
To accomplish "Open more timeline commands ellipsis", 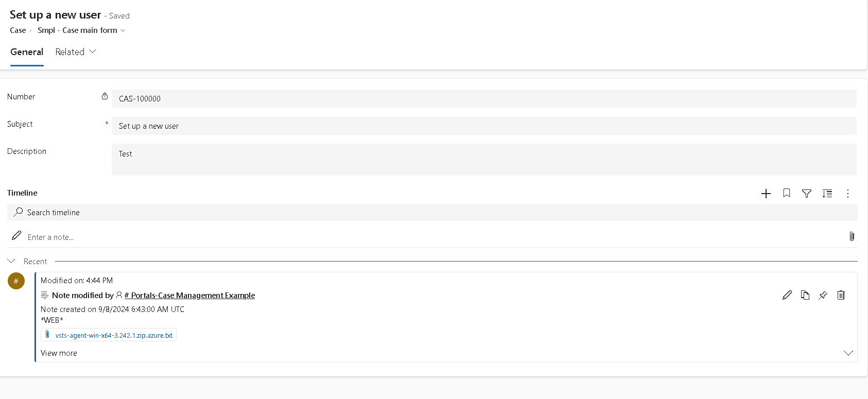I will (x=847, y=194).
